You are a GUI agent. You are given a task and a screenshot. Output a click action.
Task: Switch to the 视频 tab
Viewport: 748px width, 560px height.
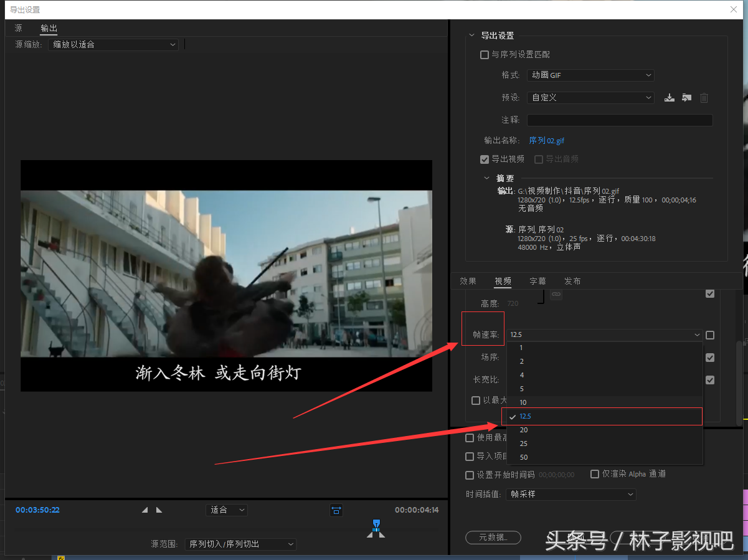(503, 282)
